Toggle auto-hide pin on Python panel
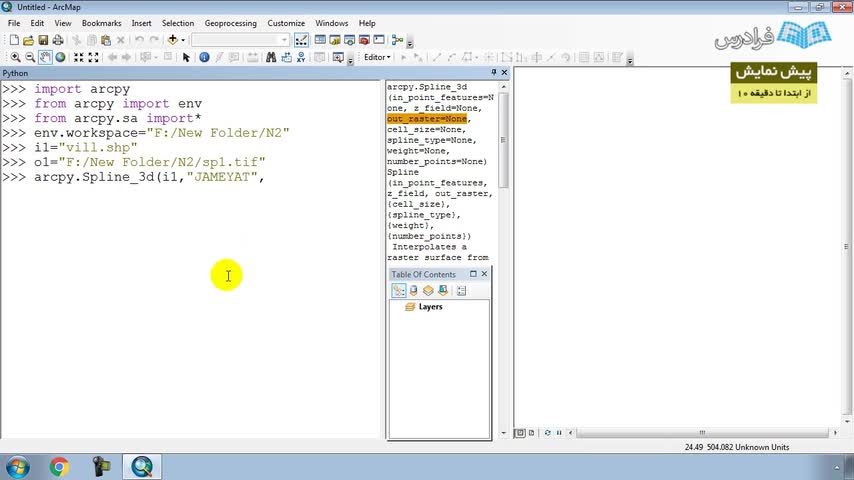This screenshot has width=854, height=480. (x=494, y=72)
